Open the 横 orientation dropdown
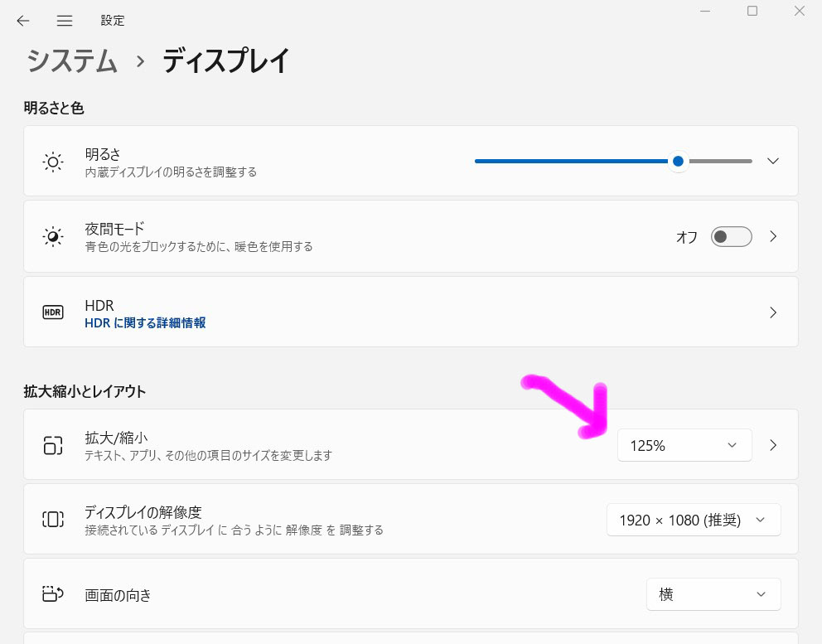The height and width of the screenshot is (644, 822). (x=713, y=594)
